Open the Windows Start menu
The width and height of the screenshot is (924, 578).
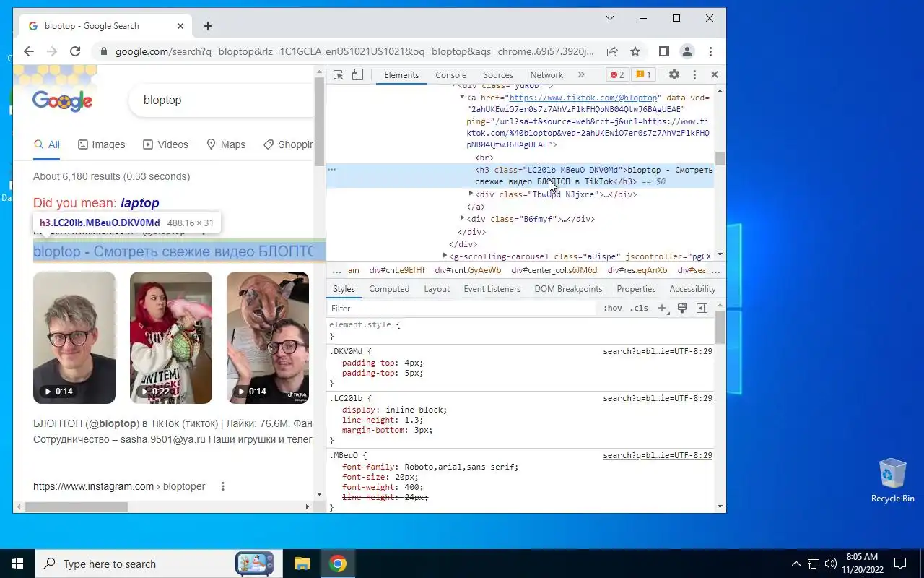click(x=17, y=564)
